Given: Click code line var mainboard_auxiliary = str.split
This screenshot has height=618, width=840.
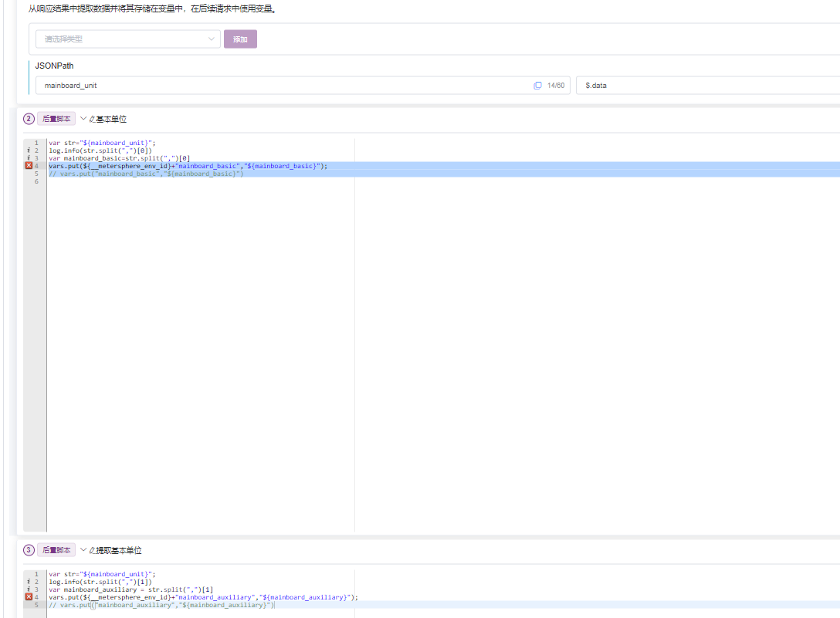Looking at the screenshot, I should click(x=131, y=589).
